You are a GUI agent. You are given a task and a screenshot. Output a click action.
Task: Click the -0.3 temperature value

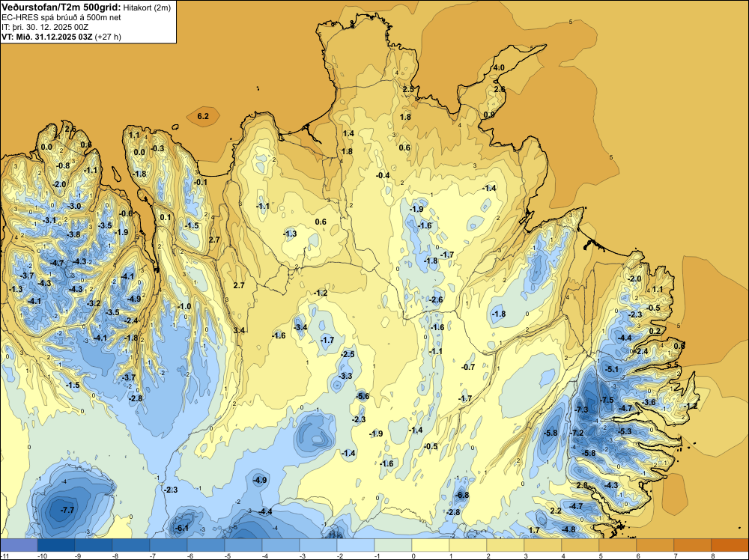(157, 148)
